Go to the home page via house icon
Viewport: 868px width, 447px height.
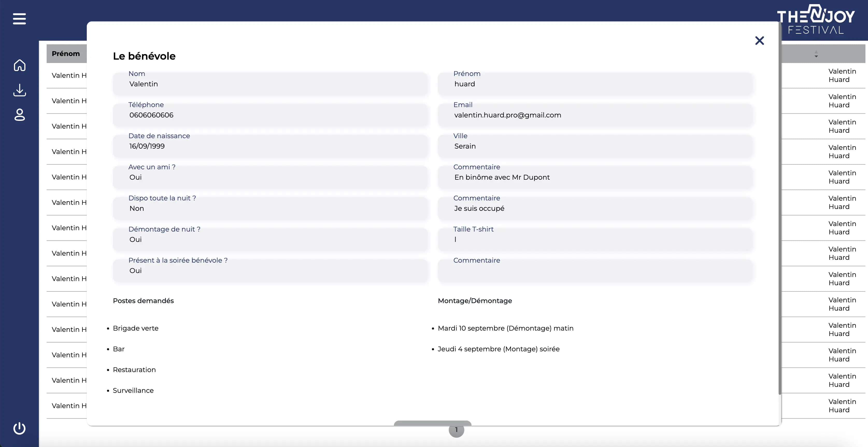click(19, 65)
